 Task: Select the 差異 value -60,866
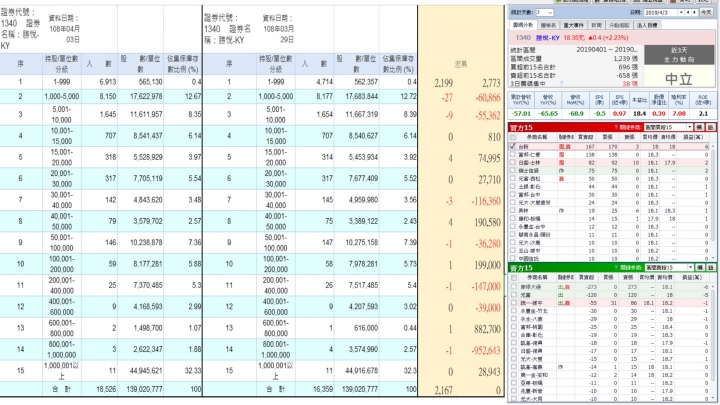tap(486, 98)
